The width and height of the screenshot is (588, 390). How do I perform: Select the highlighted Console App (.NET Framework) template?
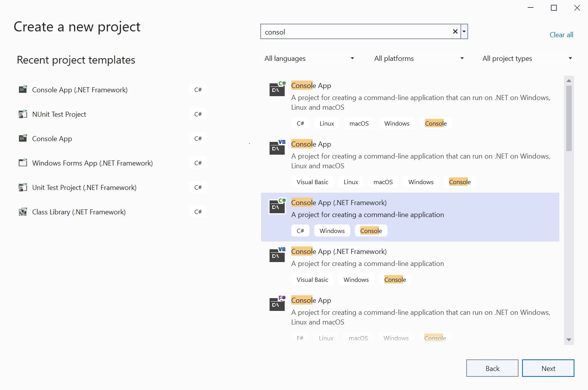coord(410,217)
